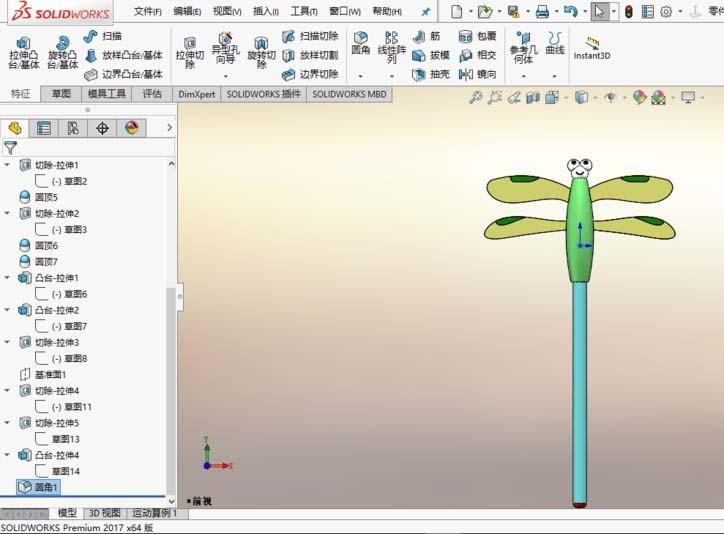This screenshot has height=534, width=724.
Task: Open the 编辑 (Edit) menu
Action: pyautogui.click(x=187, y=11)
